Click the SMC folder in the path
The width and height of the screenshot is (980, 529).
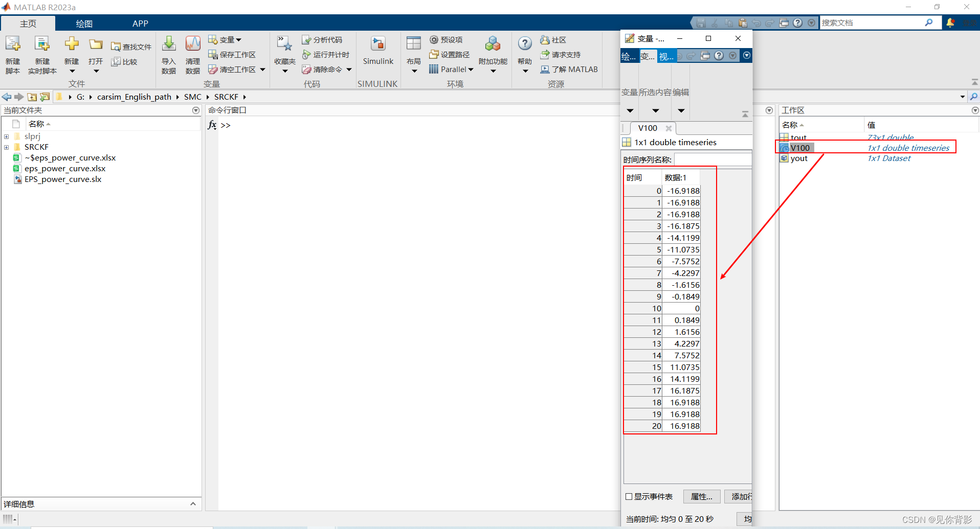[193, 97]
